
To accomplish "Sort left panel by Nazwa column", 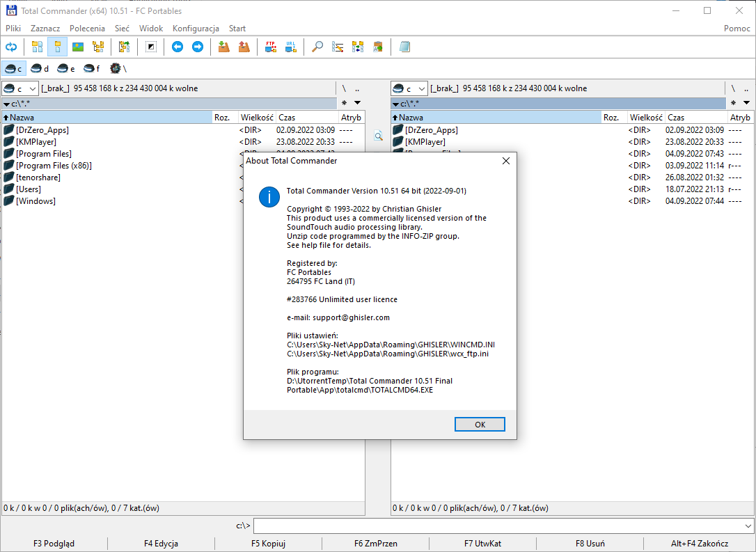I will tap(107, 117).
